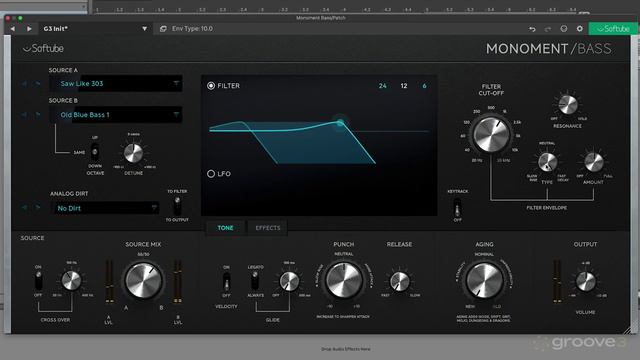Click the Filter Cut-Off knob

[491, 134]
